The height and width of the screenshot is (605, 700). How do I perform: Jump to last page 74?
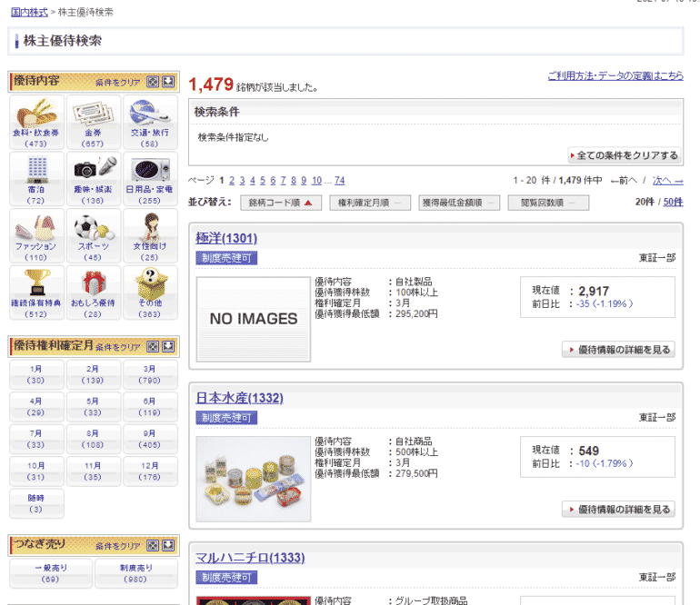(339, 180)
